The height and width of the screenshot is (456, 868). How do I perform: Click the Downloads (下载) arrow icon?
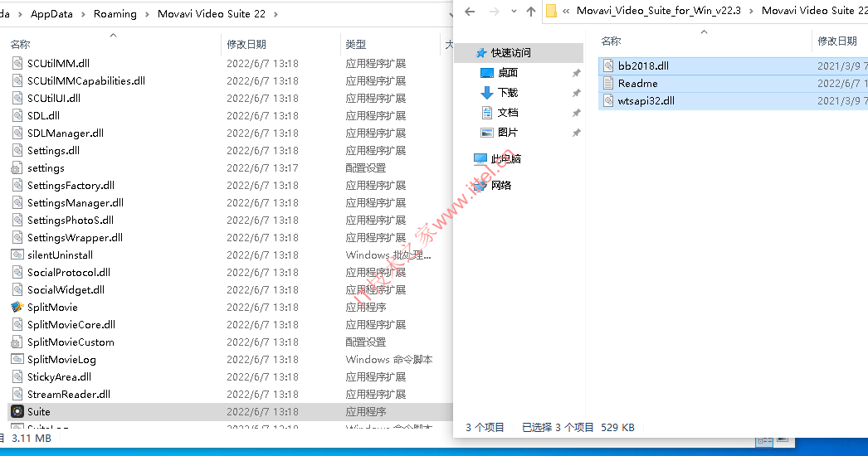pyautogui.click(x=486, y=92)
